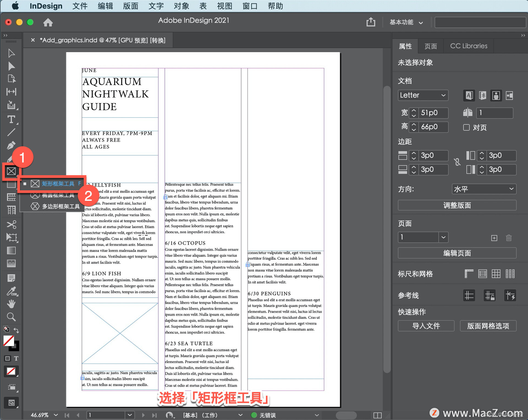Screen dimensions: 528x420
Task: Select the Gap tool
Action: (11, 92)
